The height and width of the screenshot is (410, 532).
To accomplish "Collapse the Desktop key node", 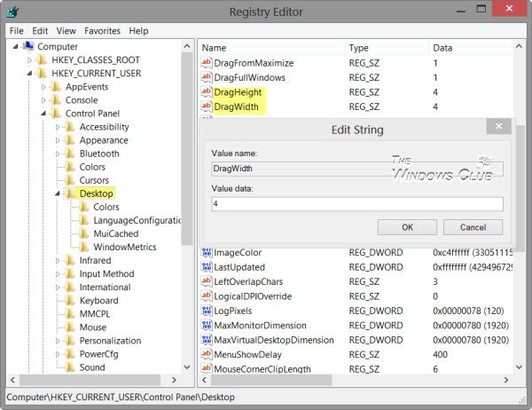I will click(x=58, y=193).
